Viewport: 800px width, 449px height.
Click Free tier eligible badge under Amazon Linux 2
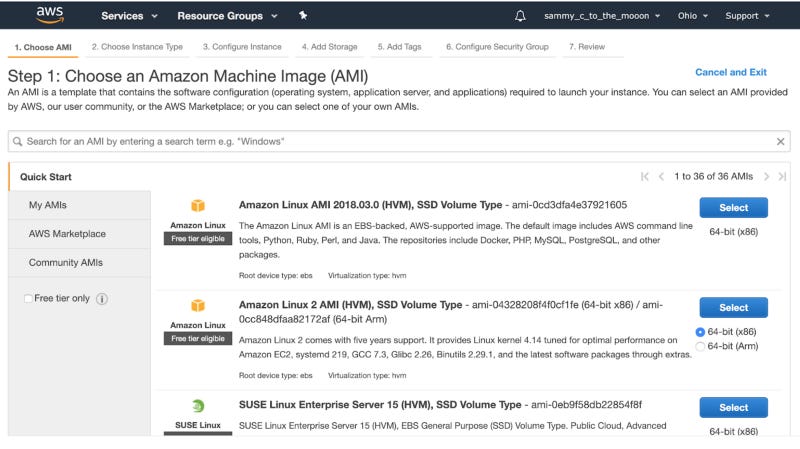click(x=198, y=339)
